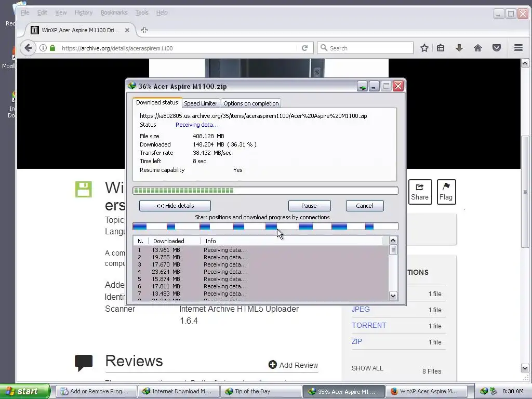Click the green arrow button in download dialog title bar
This screenshot has height=399, width=532.
click(x=362, y=87)
